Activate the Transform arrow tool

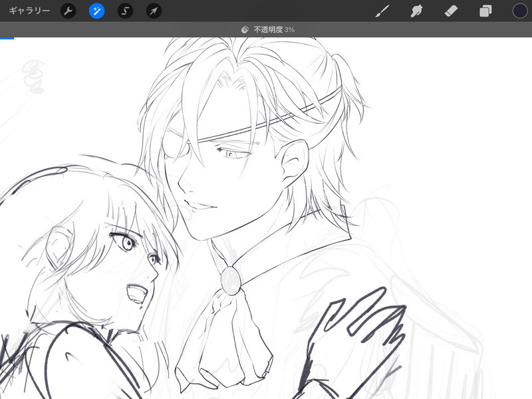(x=154, y=11)
